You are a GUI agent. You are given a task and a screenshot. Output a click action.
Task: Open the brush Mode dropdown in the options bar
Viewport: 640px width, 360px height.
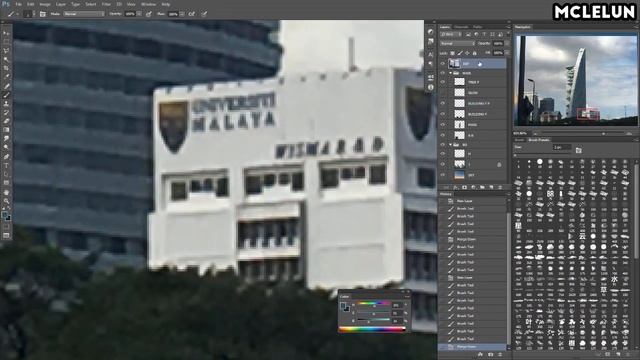pos(84,14)
